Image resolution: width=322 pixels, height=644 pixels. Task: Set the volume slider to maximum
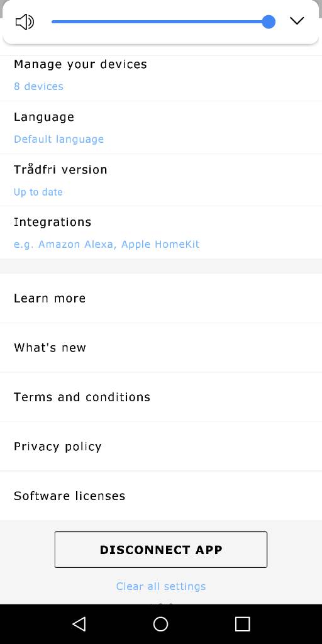tap(269, 22)
